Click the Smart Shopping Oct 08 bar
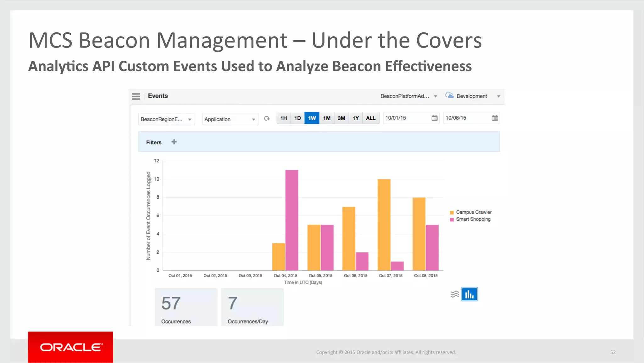Viewport: 644px width, 363px height. 432,247
